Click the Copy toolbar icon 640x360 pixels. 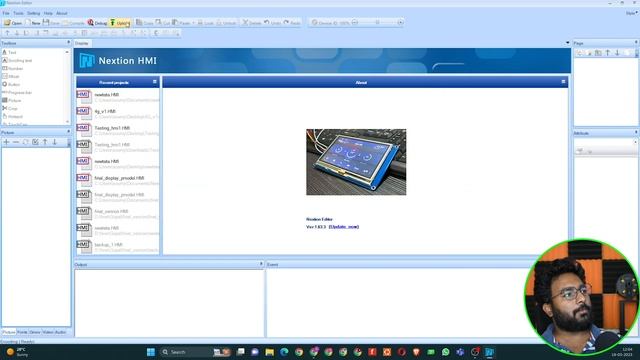[144, 23]
